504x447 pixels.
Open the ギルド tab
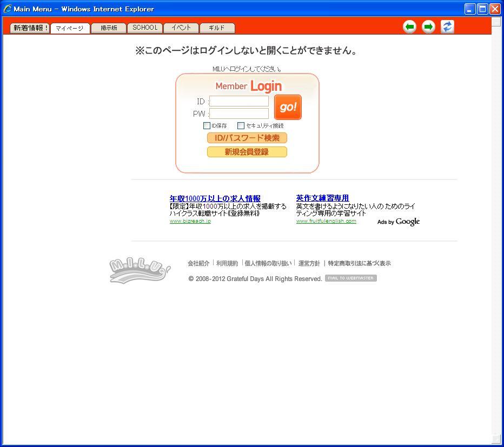(217, 28)
